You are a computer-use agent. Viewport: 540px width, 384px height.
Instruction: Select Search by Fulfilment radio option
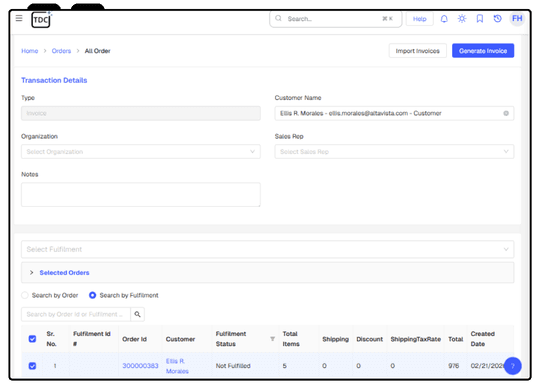[92, 295]
